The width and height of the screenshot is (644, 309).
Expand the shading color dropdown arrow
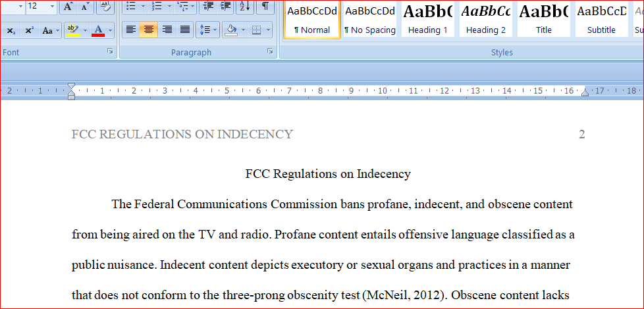(x=244, y=30)
